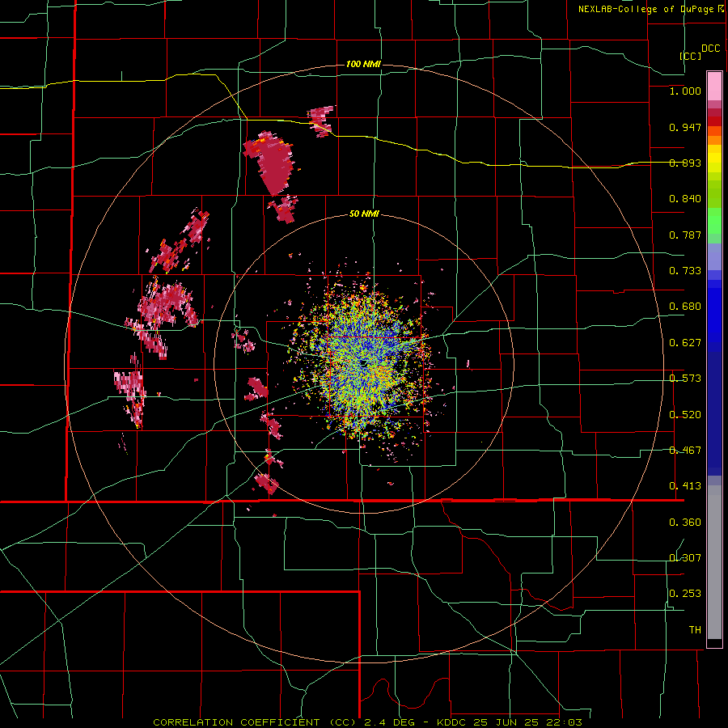Click the Correlation Coefficient caption at the bottom
The width and height of the screenshot is (728, 728).
(366, 722)
